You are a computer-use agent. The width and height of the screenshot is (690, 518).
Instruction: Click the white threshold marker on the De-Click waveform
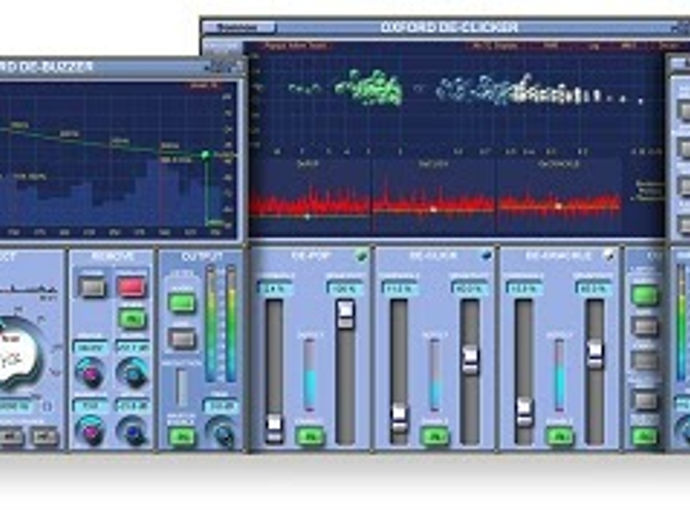(433, 209)
